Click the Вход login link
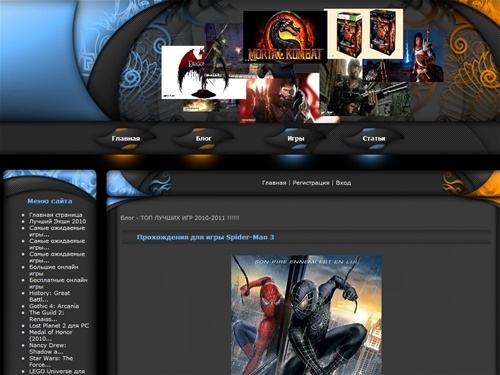The height and width of the screenshot is (375, 500). [343, 183]
